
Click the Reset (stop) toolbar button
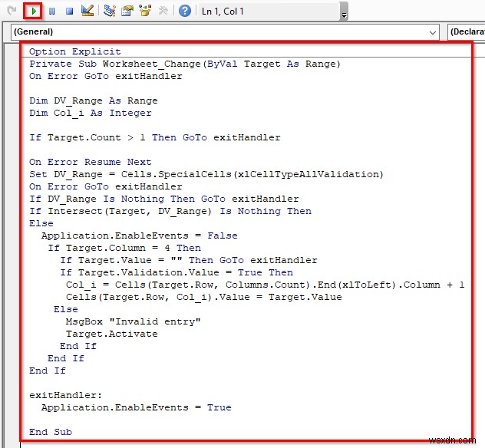[x=69, y=12]
